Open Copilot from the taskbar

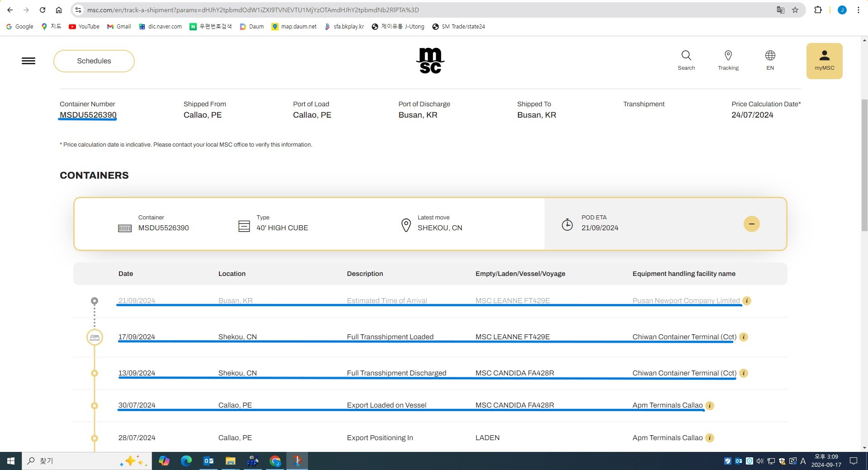coord(164,461)
